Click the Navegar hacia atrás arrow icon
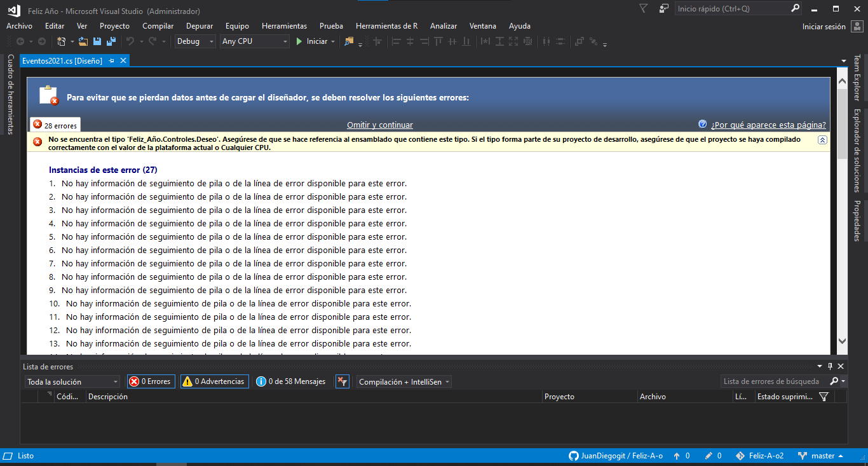868x466 pixels. pyautogui.click(x=20, y=42)
